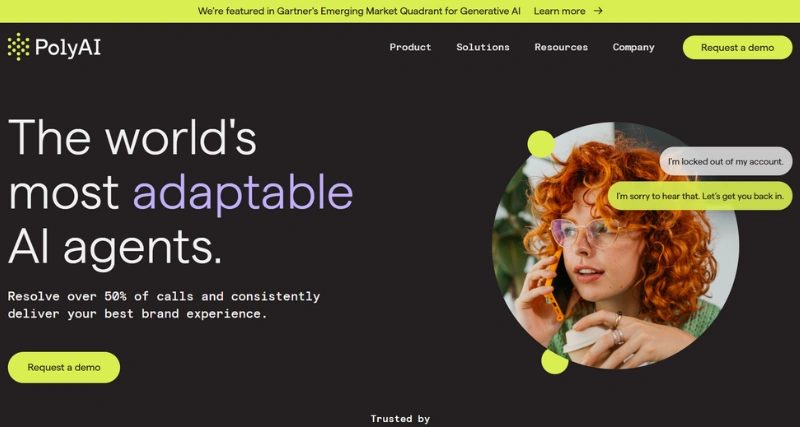Open the Solutions menu

coord(483,47)
